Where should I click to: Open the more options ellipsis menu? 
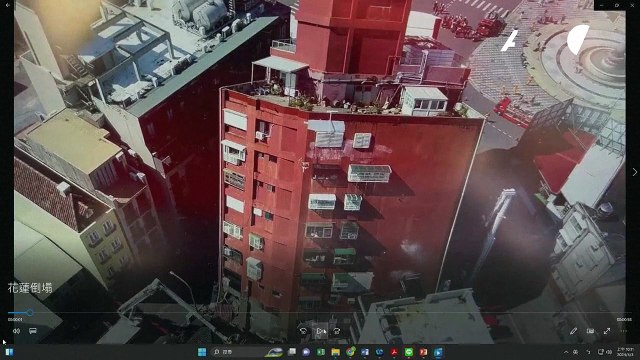coord(624,331)
